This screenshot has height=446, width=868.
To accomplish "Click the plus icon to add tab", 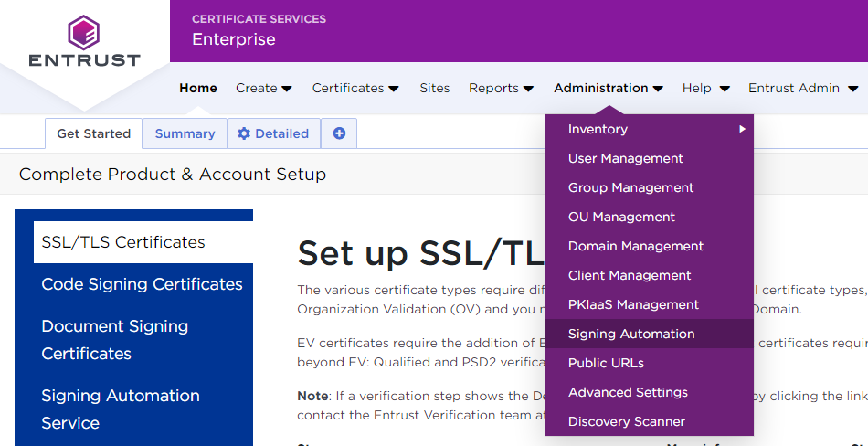I will 339,133.
